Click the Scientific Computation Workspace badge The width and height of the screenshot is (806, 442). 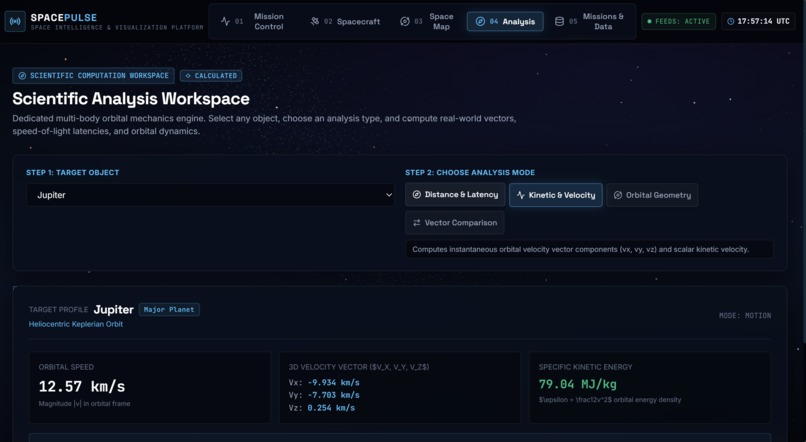pos(94,76)
